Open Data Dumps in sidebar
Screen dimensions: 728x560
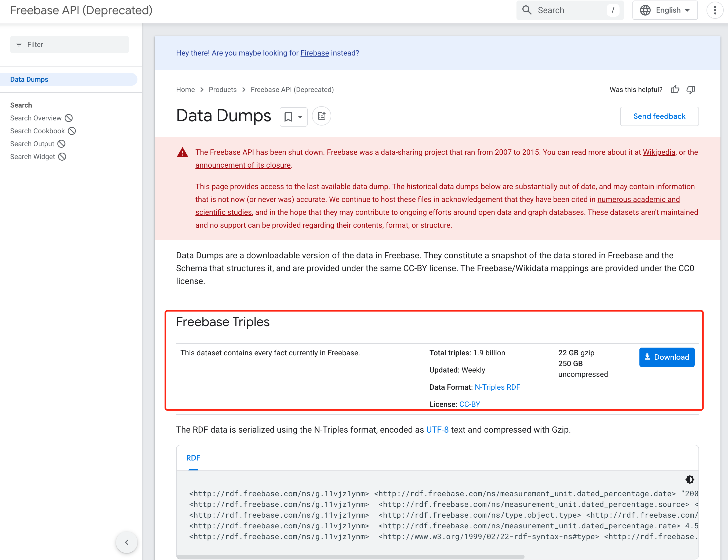29,79
